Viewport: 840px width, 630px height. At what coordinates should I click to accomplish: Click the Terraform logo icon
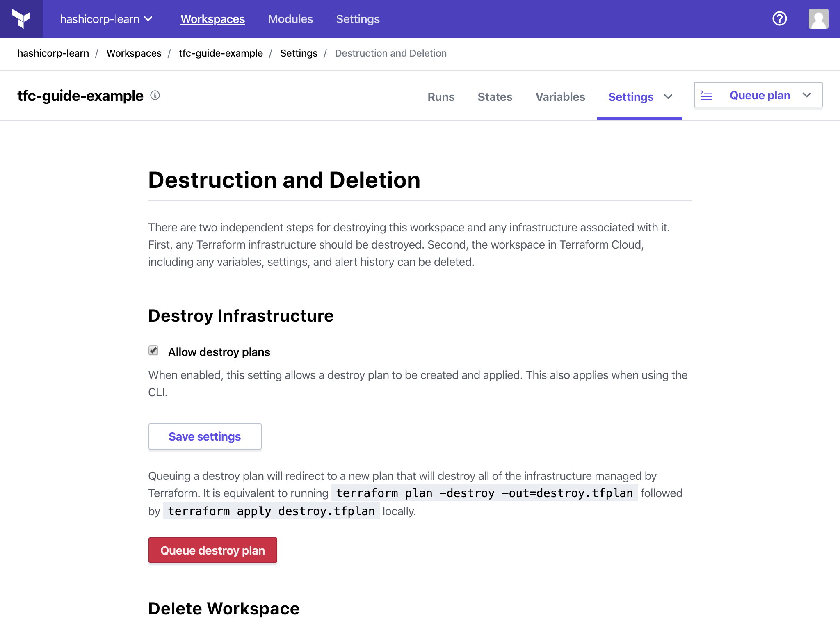[21, 19]
